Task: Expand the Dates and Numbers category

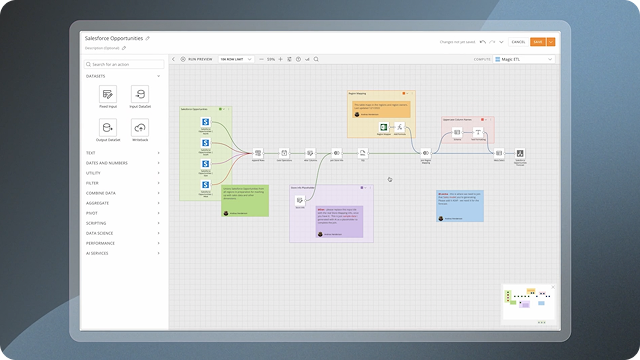Action: tap(158, 163)
